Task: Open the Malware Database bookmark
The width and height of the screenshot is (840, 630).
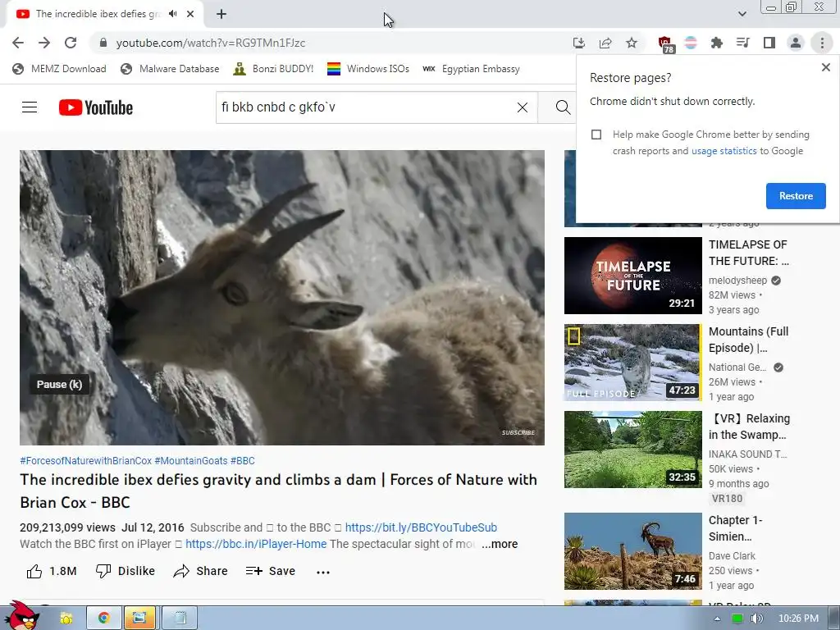Action: pos(170,69)
